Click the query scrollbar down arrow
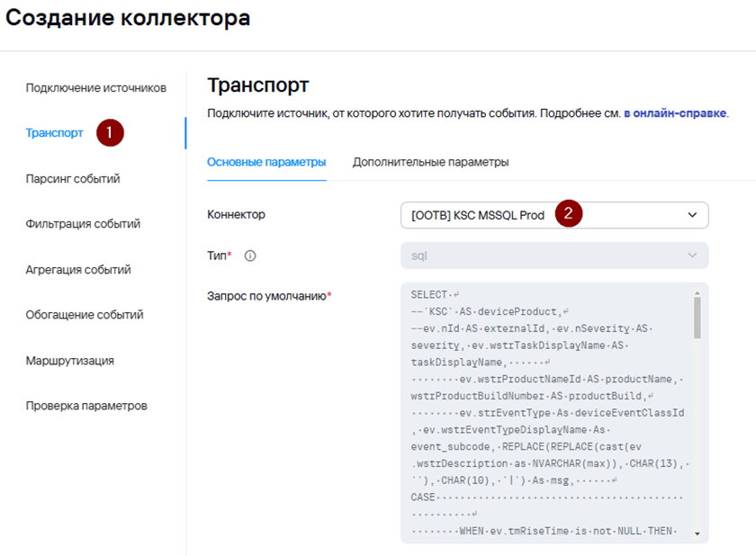Screen dimensions: 756x556 (697, 534)
